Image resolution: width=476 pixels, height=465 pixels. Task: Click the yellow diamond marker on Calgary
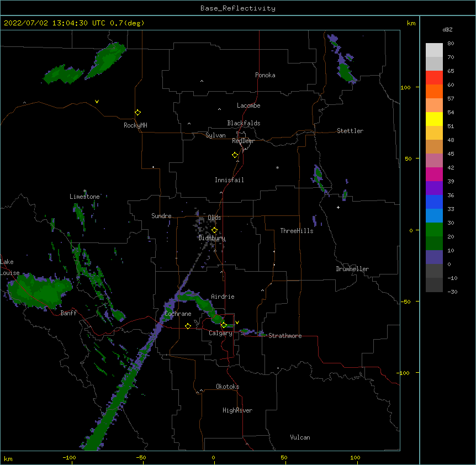224,325
